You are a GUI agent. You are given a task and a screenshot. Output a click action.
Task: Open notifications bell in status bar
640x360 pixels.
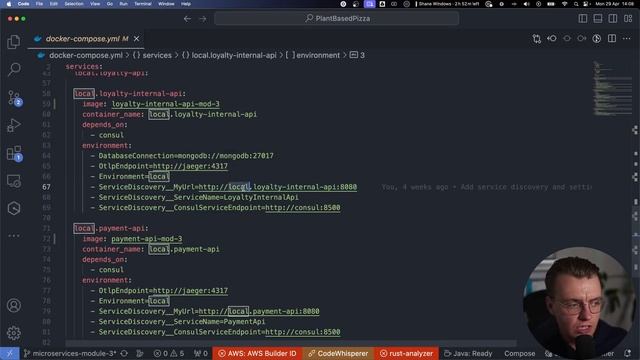pyautogui.click(x=628, y=353)
